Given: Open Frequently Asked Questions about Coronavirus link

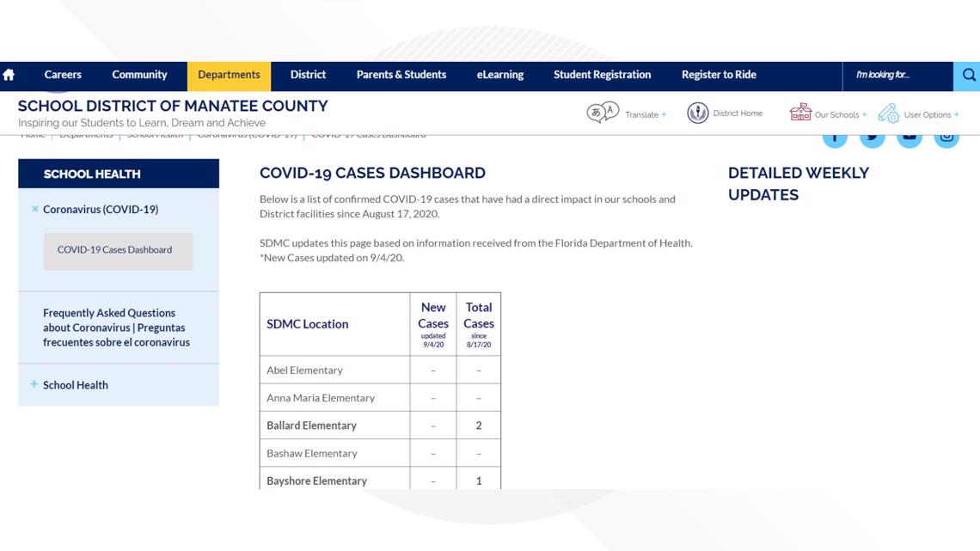Looking at the screenshot, I should coord(116,328).
